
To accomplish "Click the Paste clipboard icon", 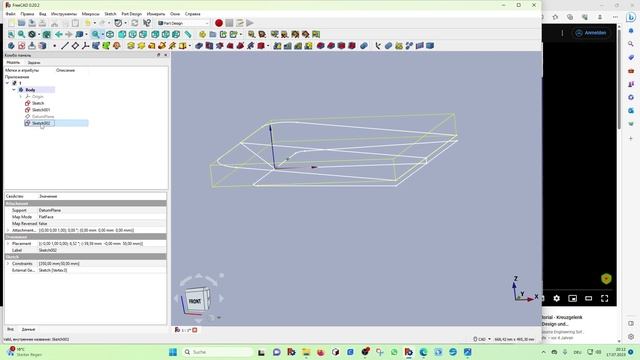I will [x=76, y=23].
